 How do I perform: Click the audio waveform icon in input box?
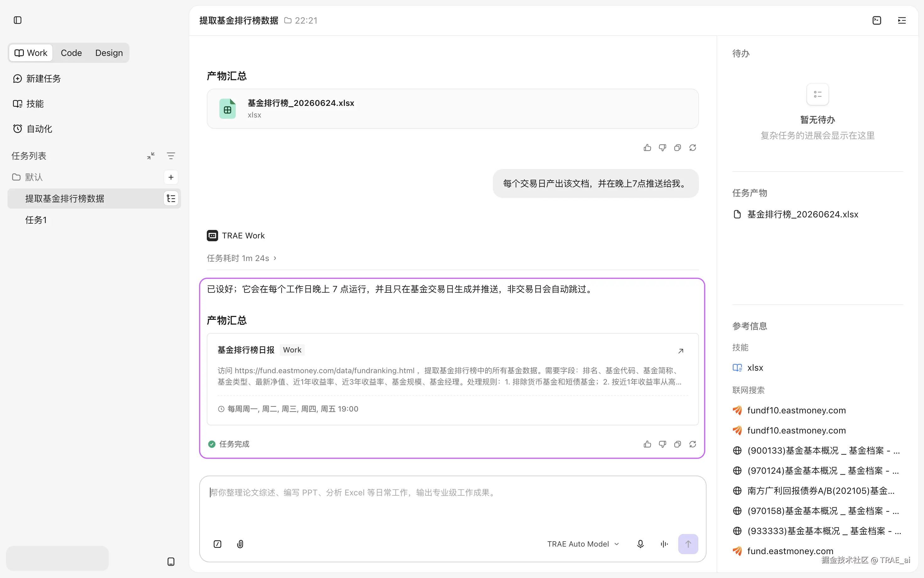[664, 543]
